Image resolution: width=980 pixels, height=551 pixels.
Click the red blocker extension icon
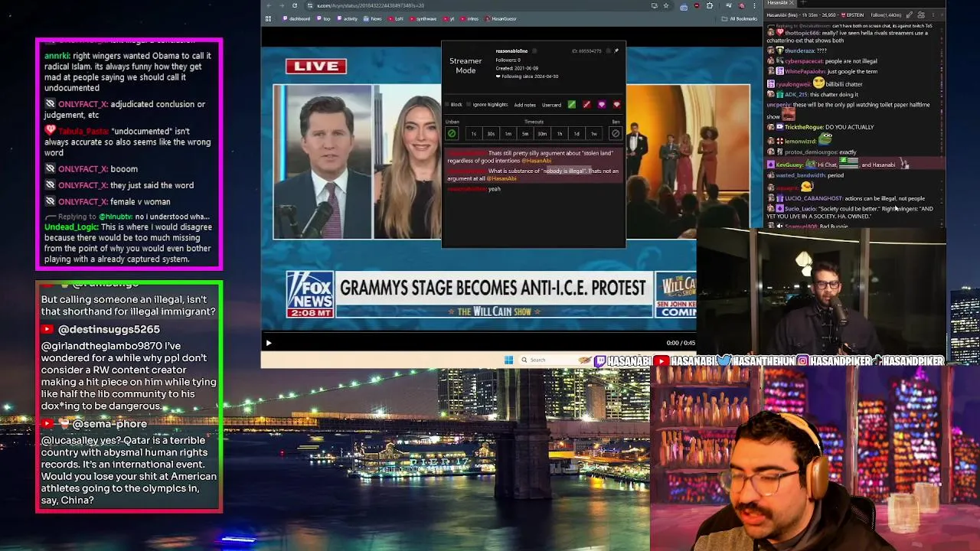pyautogui.click(x=697, y=5)
